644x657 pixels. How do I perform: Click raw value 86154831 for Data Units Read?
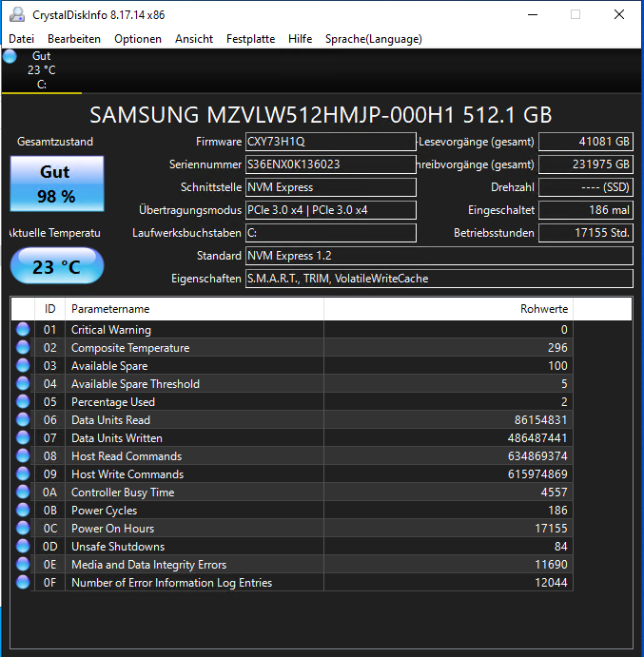coord(540,420)
